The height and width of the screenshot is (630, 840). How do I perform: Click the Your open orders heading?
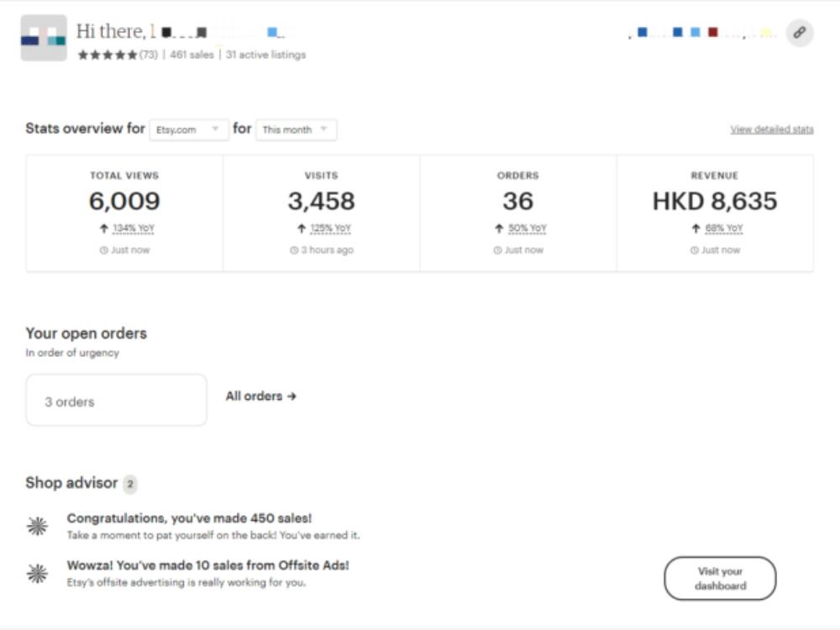(87, 333)
